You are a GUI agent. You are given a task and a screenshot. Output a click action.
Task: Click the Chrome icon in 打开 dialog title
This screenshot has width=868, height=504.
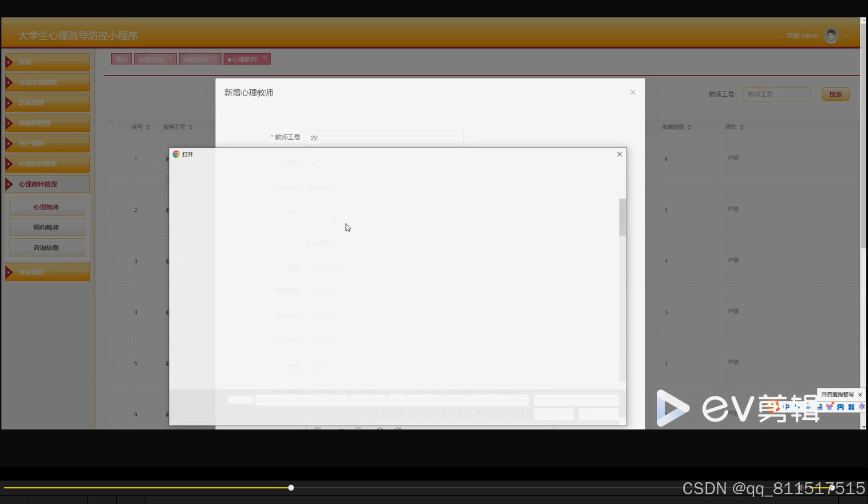tap(176, 154)
